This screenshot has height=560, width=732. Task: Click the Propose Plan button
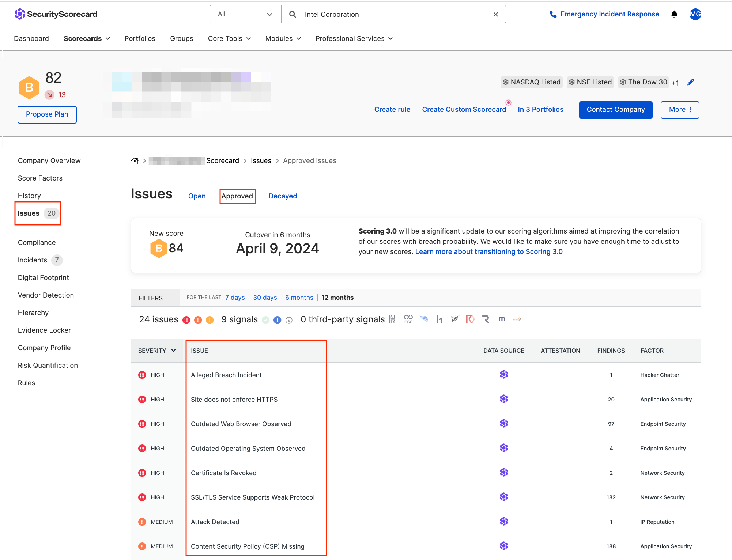47,114
